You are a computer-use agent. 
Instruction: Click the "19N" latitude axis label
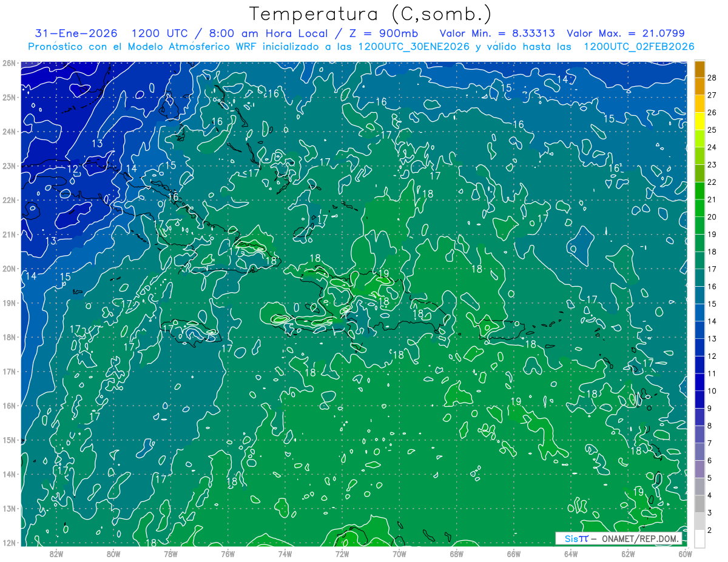click(8, 303)
